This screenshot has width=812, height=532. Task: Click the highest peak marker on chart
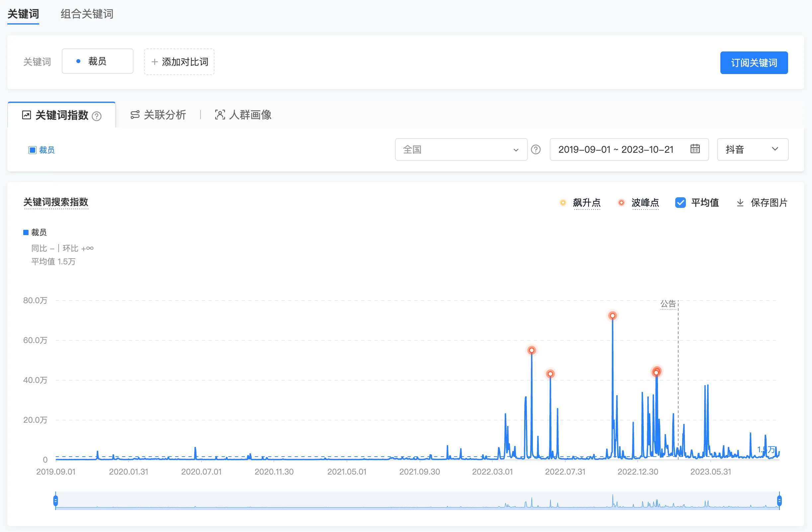(x=612, y=316)
